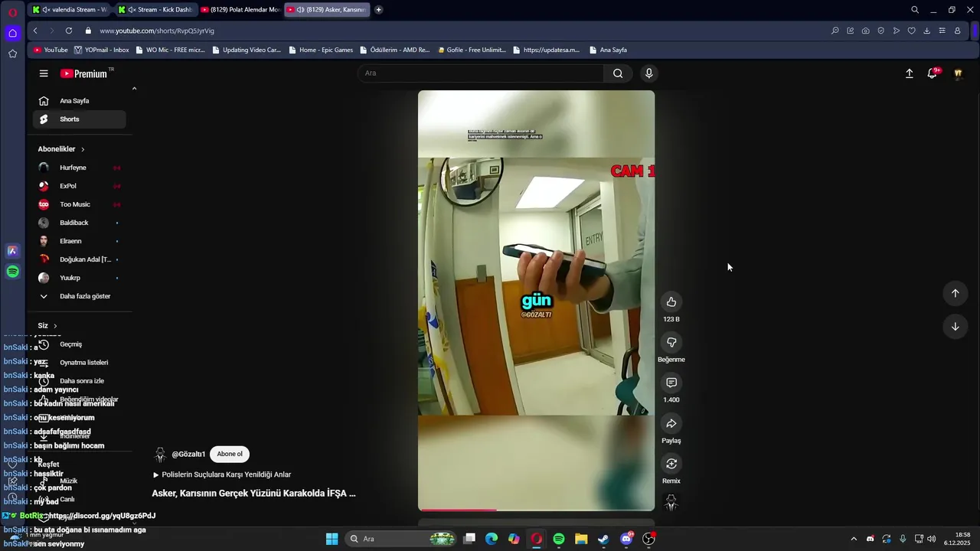This screenshot has height=551, width=980.
Task: Click the browser address bar URL
Action: click(157, 31)
